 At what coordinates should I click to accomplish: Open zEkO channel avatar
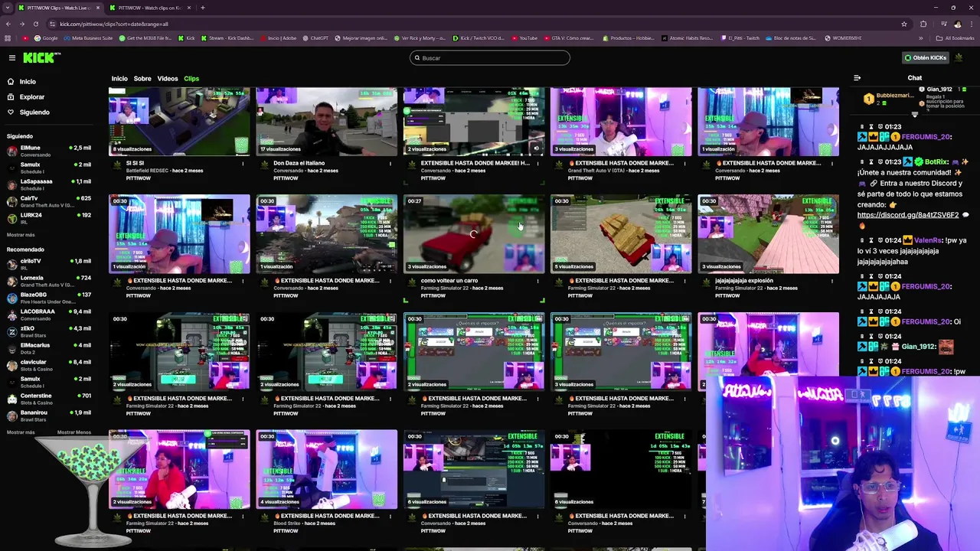pos(11,331)
